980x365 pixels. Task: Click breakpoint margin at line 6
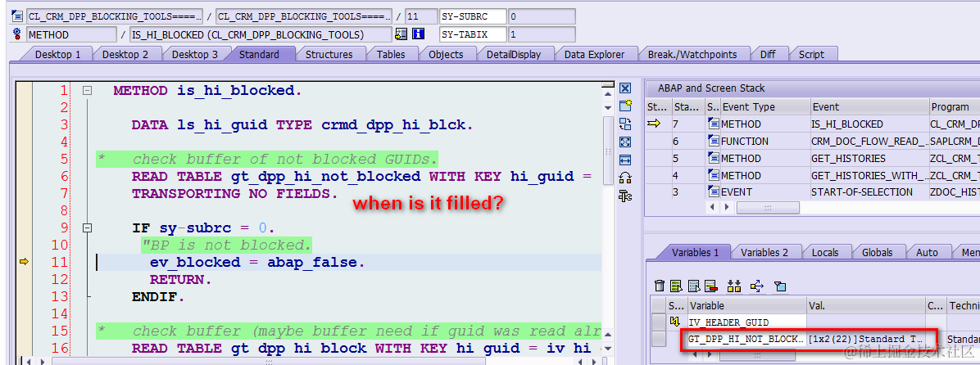tap(25, 177)
